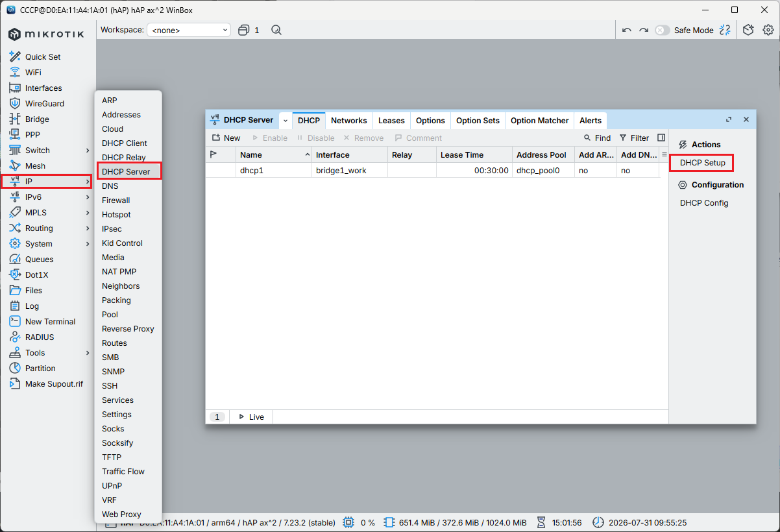Open the RADIUS section

pyautogui.click(x=40, y=337)
